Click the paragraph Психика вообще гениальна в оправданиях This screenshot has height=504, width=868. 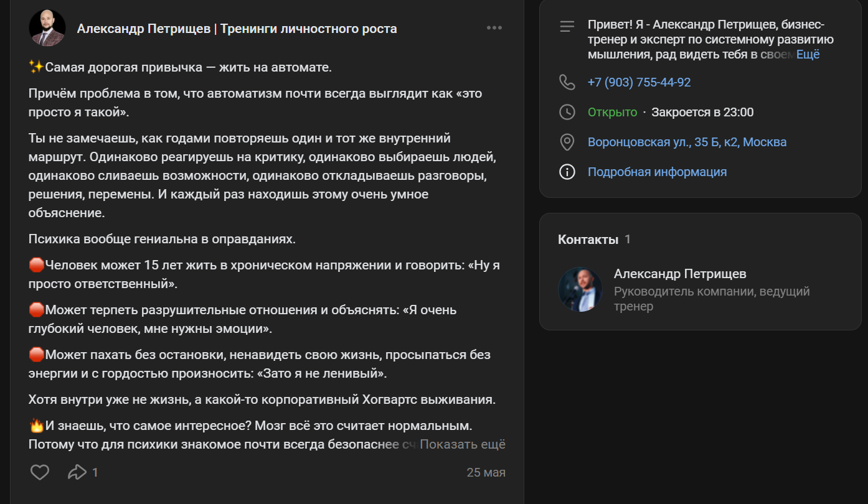pos(162,239)
